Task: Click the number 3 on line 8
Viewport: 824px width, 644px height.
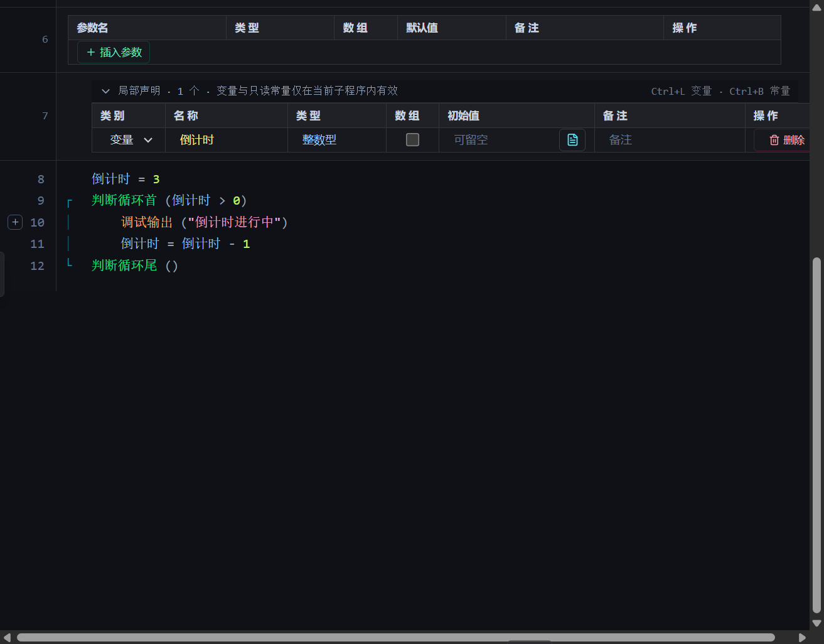Action: pyautogui.click(x=156, y=180)
